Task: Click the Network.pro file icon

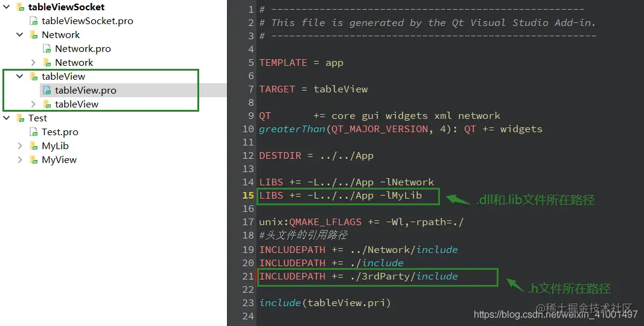Action: click(47, 49)
